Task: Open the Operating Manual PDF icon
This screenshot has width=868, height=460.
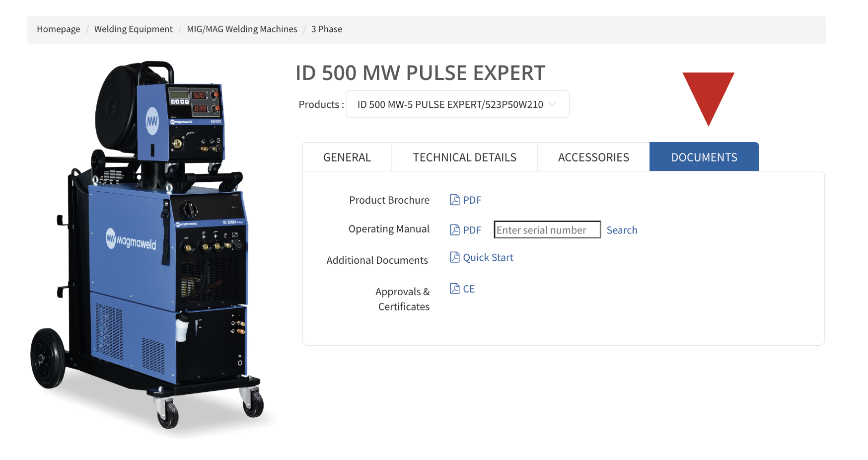Action: (x=454, y=230)
